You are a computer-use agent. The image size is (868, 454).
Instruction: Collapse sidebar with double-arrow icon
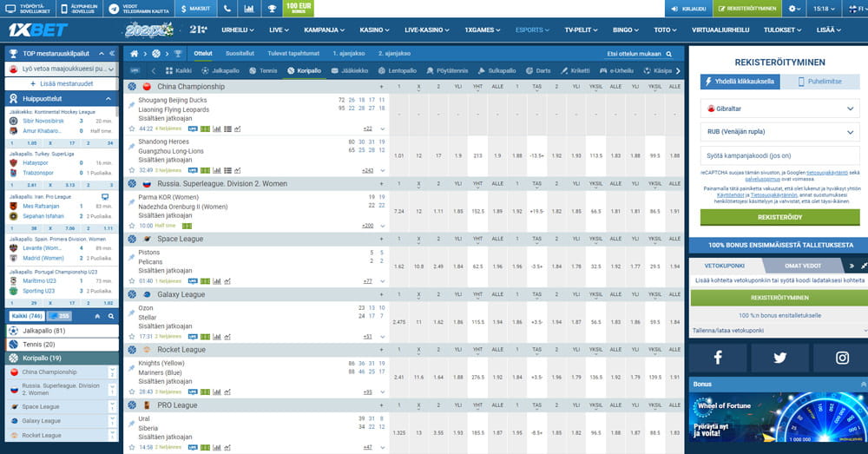coord(112,53)
